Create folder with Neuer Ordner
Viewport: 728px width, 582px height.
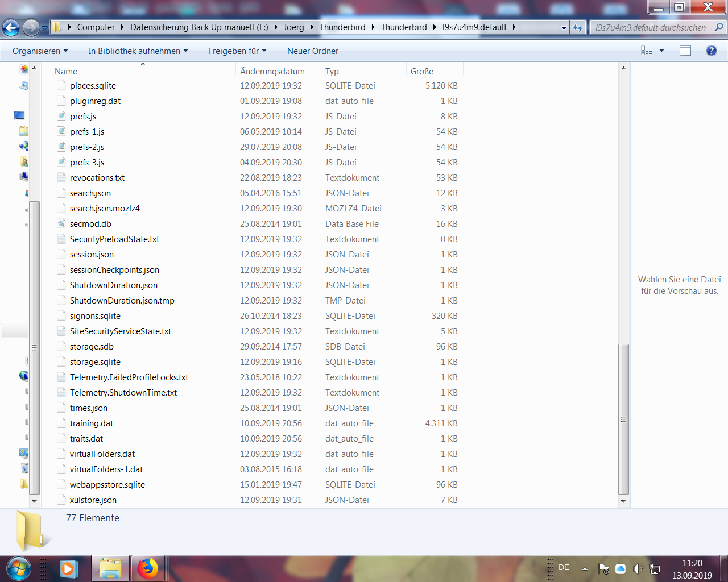(x=313, y=51)
